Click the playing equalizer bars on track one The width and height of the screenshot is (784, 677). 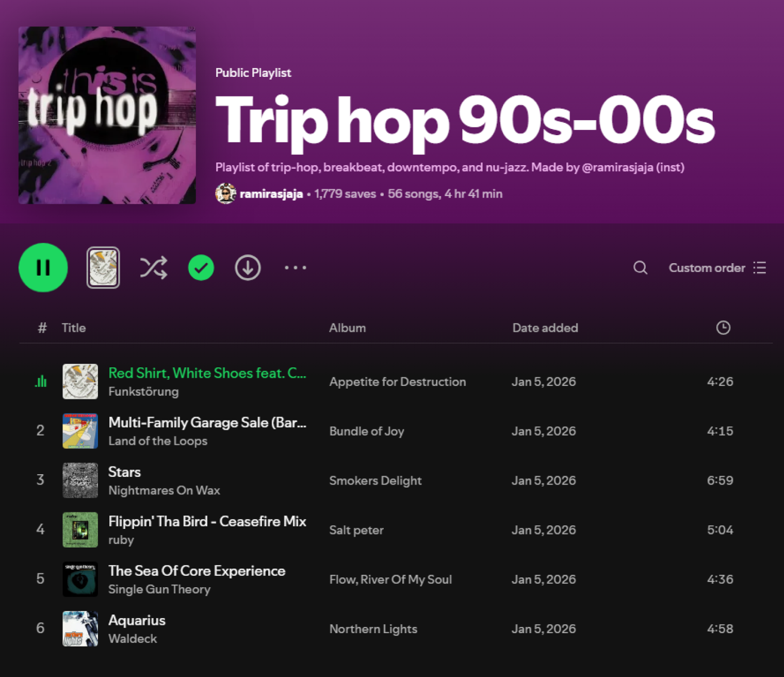pyautogui.click(x=41, y=381)
